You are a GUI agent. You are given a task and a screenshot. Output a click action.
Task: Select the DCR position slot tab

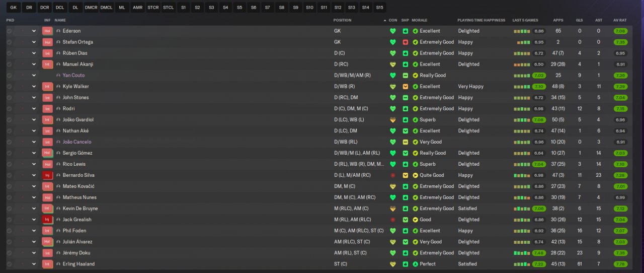coord(45,8)
